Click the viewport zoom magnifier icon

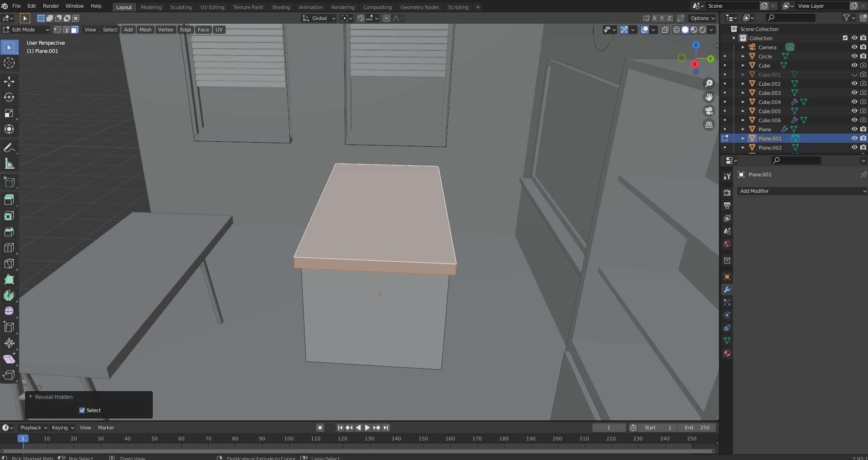[x=709, y=83]
